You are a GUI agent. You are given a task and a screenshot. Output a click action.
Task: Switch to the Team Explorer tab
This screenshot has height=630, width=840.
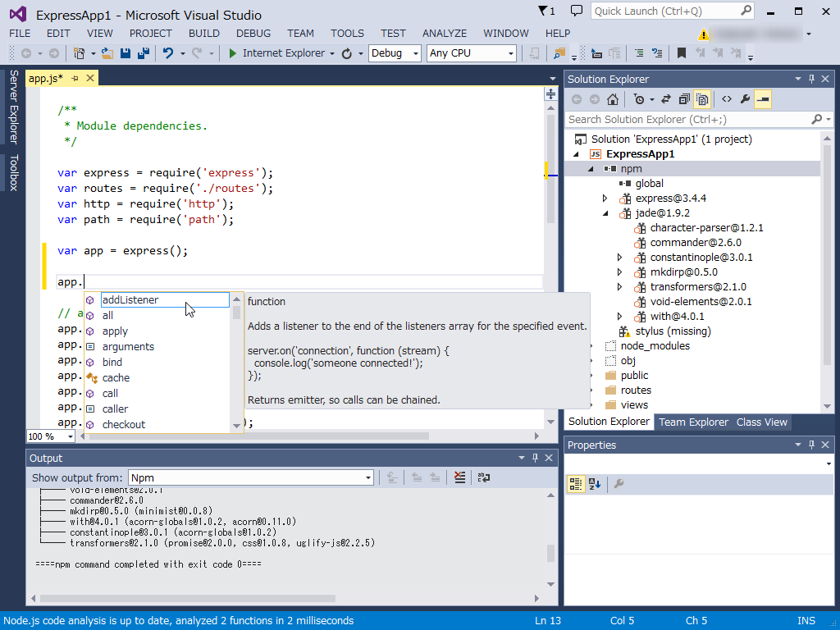click(693, 422)
